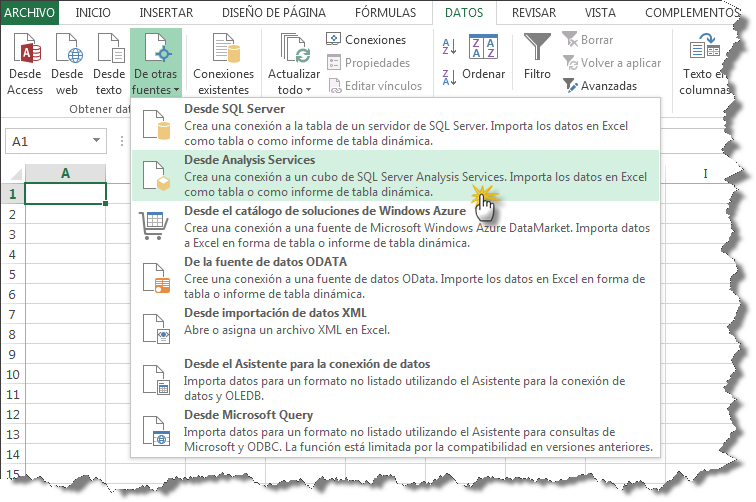Image resolution: width=756 pixels, height=502 pixels.
Task: Sort ascending with A to Z icon
Action: click(x=449, y=47)
